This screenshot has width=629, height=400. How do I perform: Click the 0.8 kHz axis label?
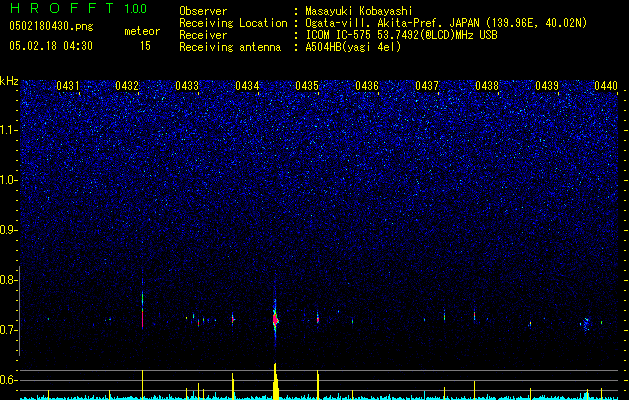point(7,280)
